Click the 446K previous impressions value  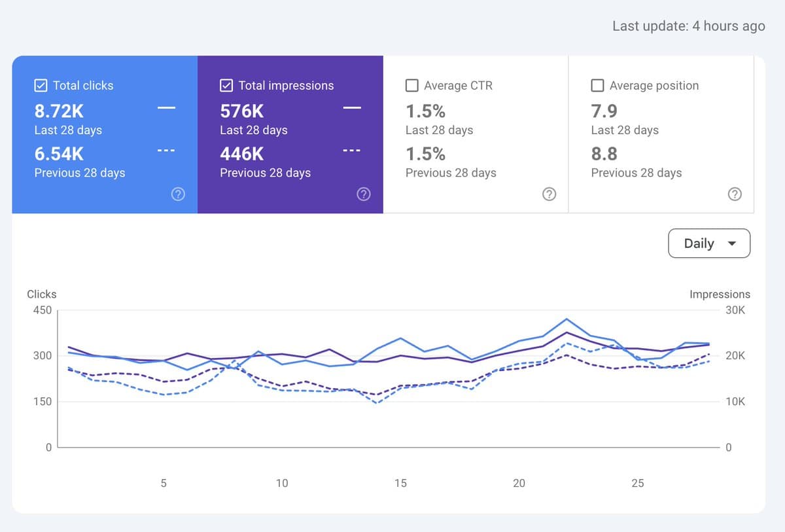pos(242,154)
